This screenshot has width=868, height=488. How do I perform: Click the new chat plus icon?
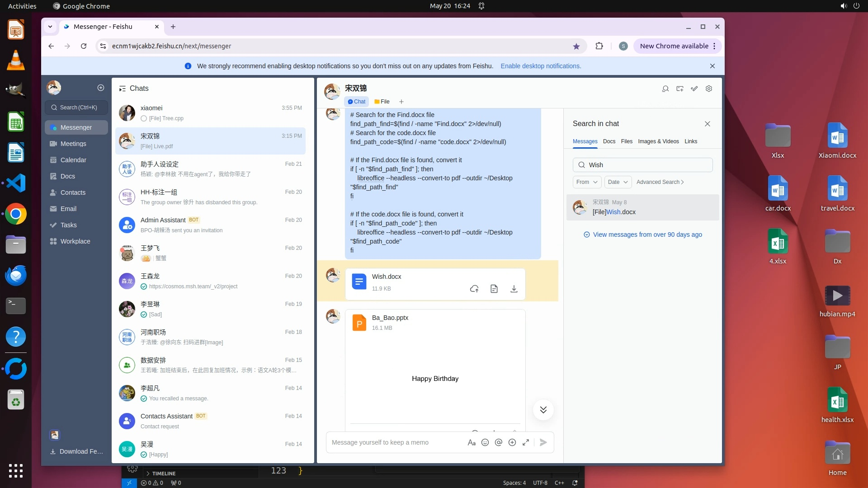(x=101, y=88)
